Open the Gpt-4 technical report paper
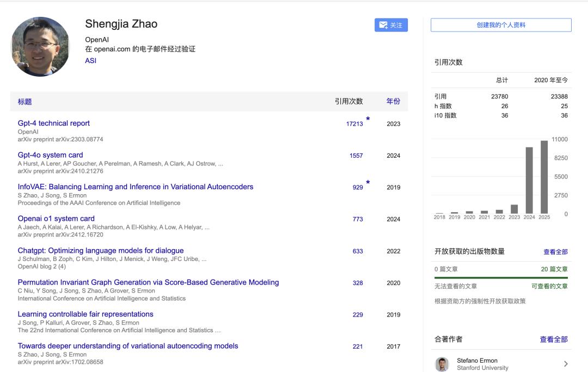588x372 pixels. coord(54,123)
